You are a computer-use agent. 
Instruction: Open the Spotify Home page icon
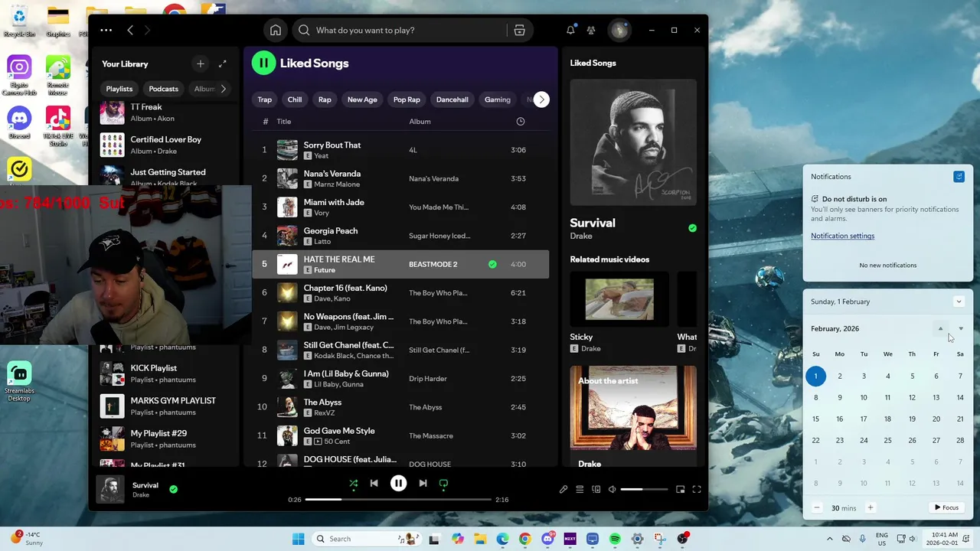point(276,31)
